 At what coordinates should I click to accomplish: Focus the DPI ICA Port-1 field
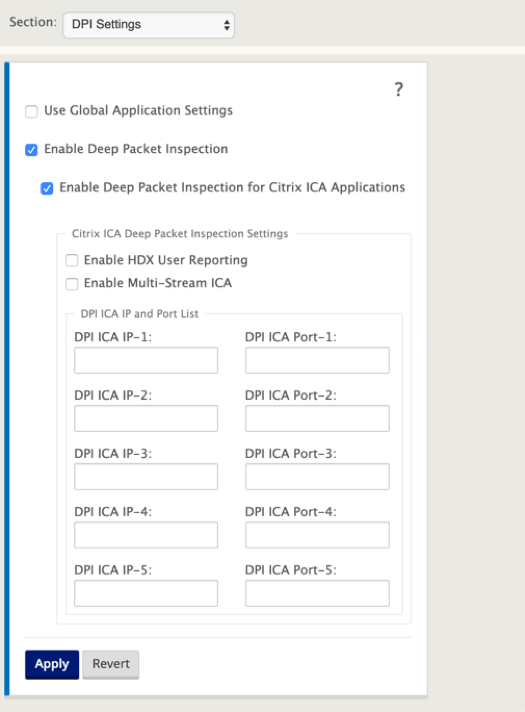pos(317,361)
